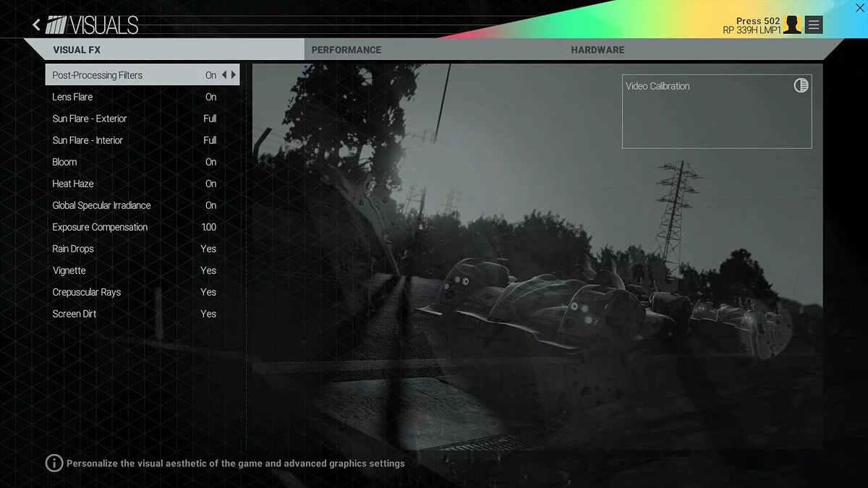Click the info icon in the footer
Viewport: 868px width, 488px height.
[x=54, y=463]
